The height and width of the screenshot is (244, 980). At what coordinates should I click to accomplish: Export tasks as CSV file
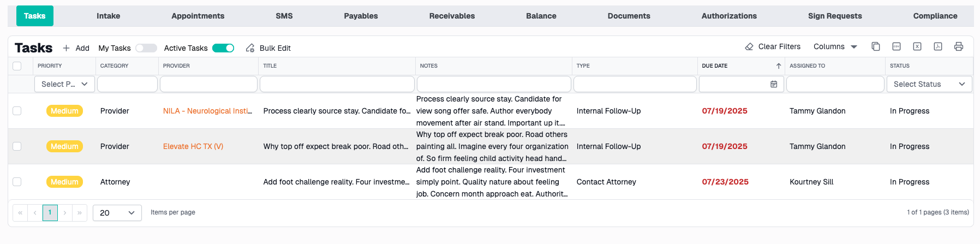click(x=897, y=47)
